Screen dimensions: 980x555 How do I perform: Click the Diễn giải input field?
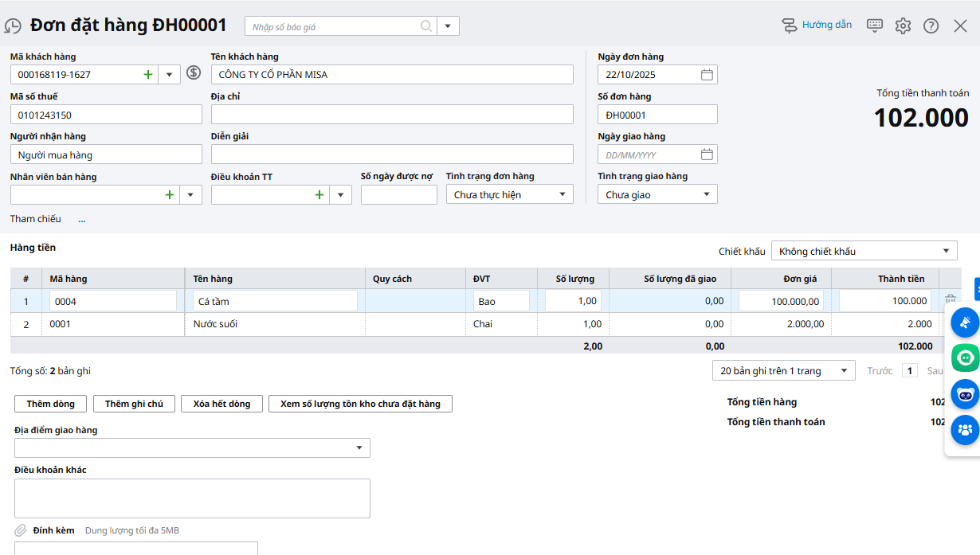tap(392, 154)
